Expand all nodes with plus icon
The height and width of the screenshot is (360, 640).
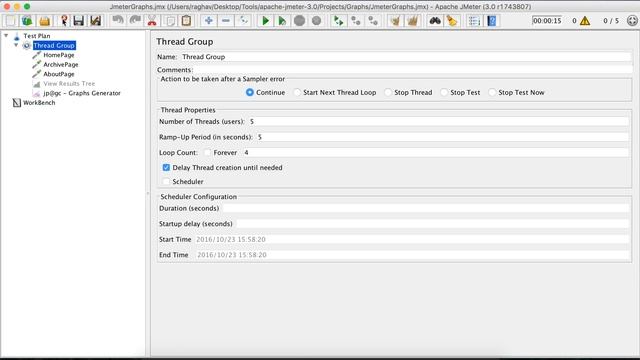[x=209, y=21]
